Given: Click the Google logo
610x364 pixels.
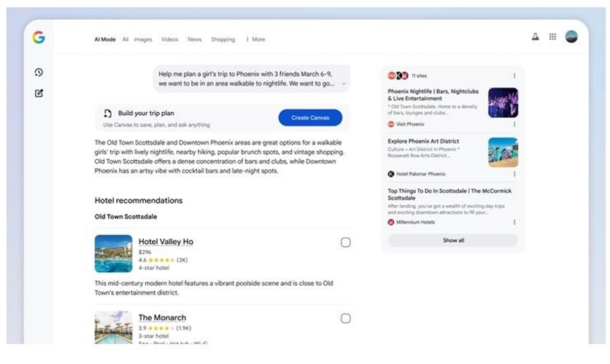Looking at the screenshot, I should click(x=38, y=37).
